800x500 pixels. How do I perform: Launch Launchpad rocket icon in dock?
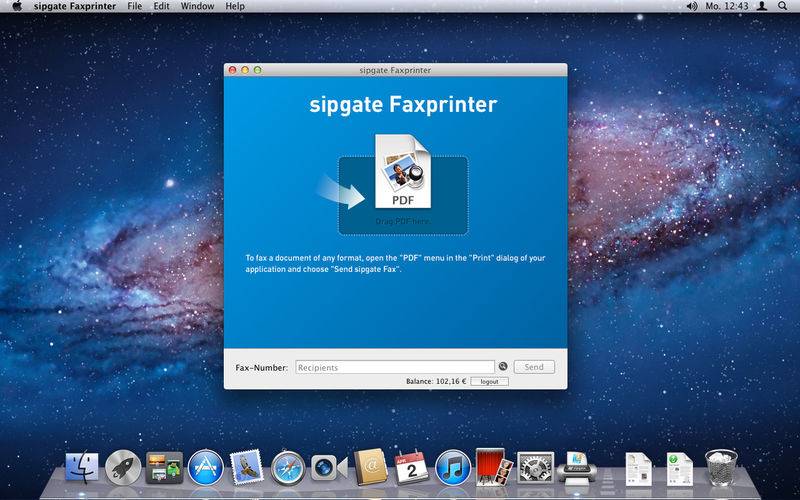pos(123,467)
